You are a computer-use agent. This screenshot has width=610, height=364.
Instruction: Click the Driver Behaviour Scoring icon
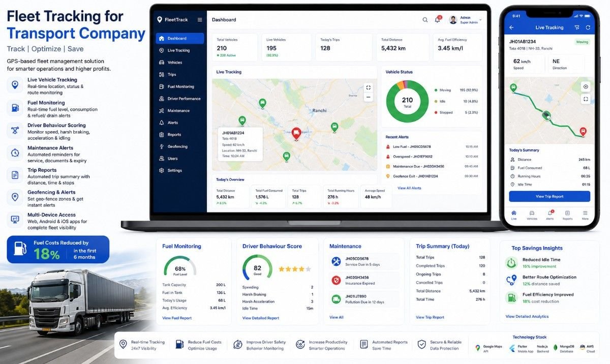(15, 130)
